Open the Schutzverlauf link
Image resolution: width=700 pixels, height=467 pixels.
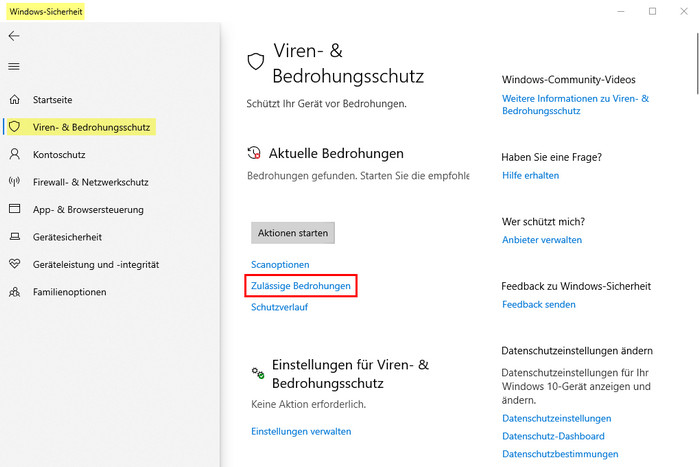[x=279, y=307]
